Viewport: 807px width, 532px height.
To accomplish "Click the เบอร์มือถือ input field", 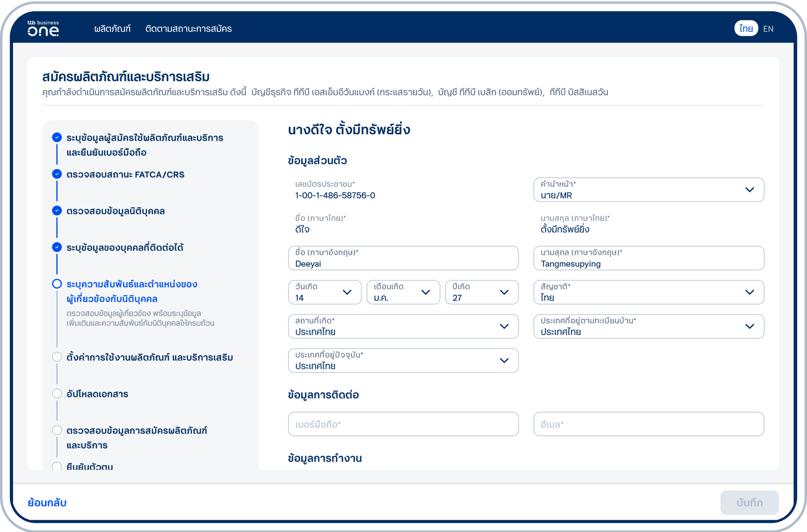I will click(x=403, y=424).
